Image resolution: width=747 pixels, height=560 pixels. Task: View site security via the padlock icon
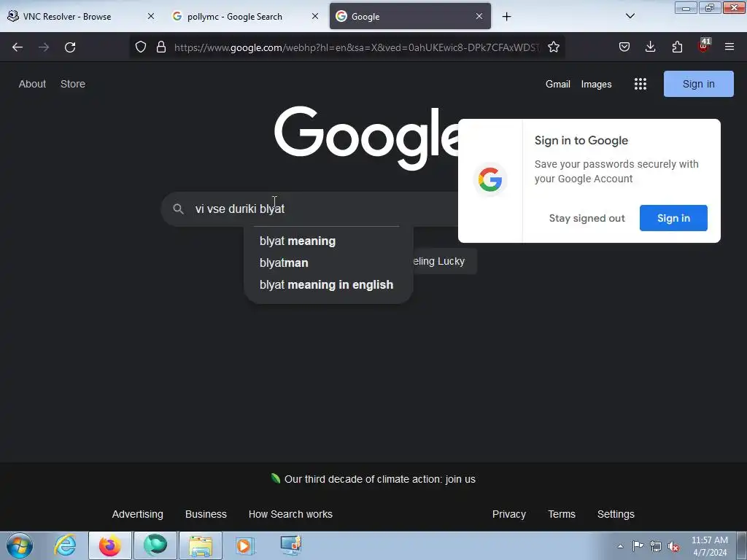(x=161, y=47)
